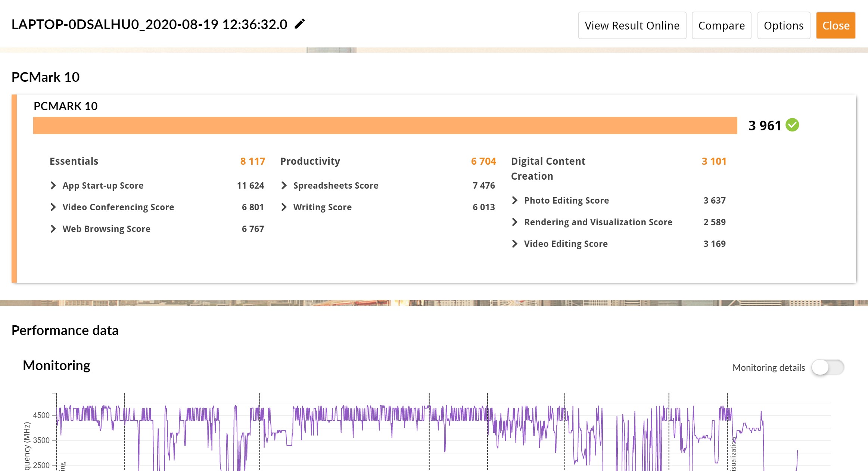Click Writing value 6 013
The width and height of the screenshot is (868, 471).
pyautogui.click(x=484, y=207)
